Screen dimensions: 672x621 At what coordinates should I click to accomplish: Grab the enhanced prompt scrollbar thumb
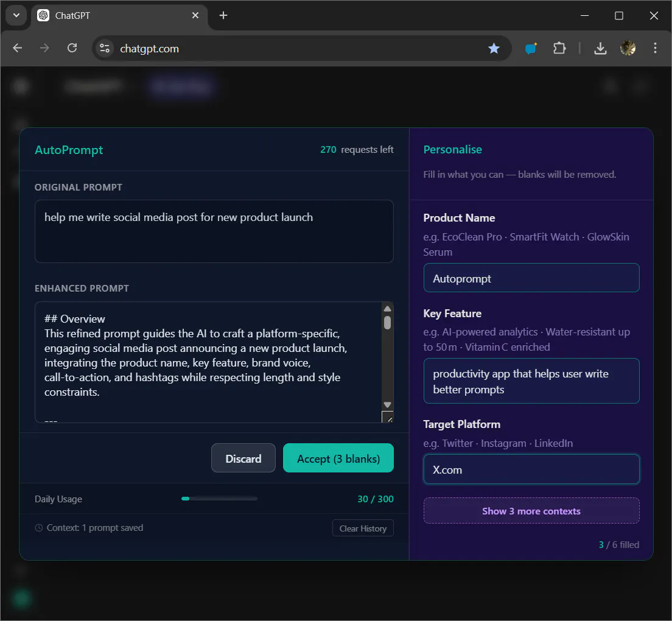[387, 322]
